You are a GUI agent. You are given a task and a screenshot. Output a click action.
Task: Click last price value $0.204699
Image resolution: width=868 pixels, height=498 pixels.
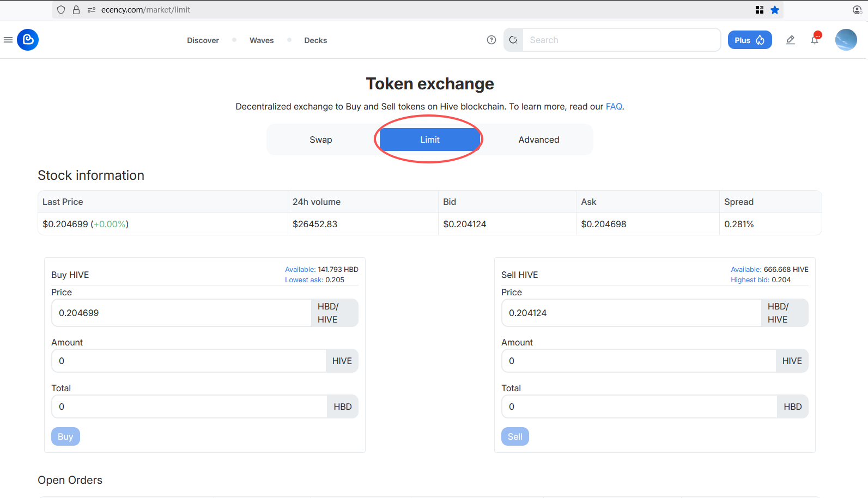coord(65,224)
